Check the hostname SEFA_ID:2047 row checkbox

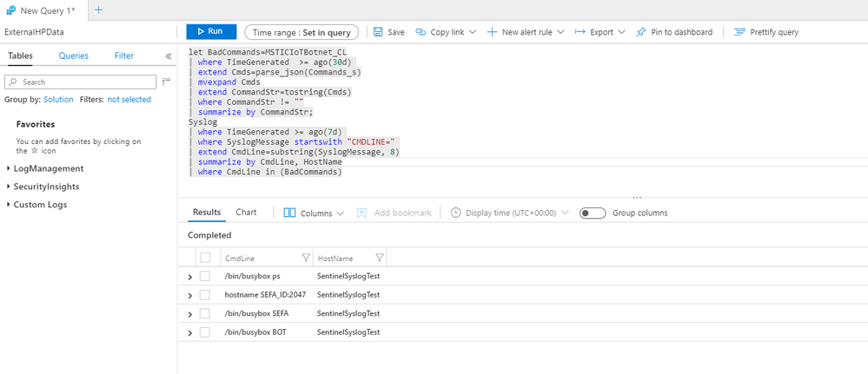[205, 295]
